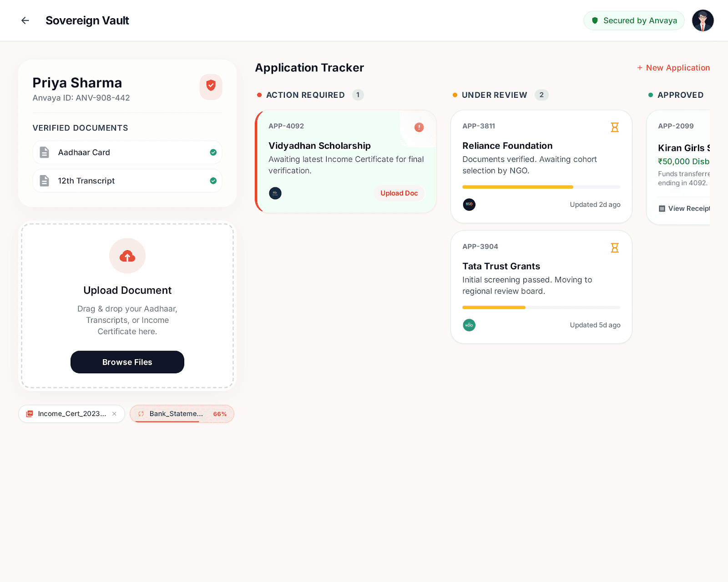Click the alert icon on APP-4092 card

419,127
